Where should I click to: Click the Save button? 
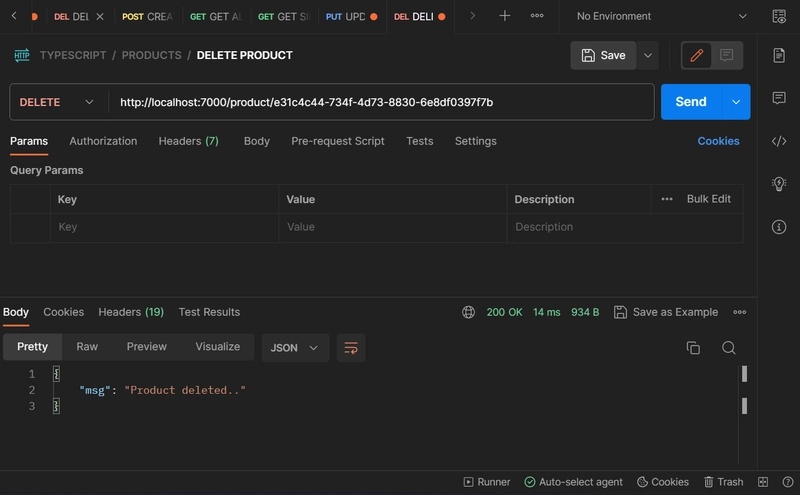point(603,55)
